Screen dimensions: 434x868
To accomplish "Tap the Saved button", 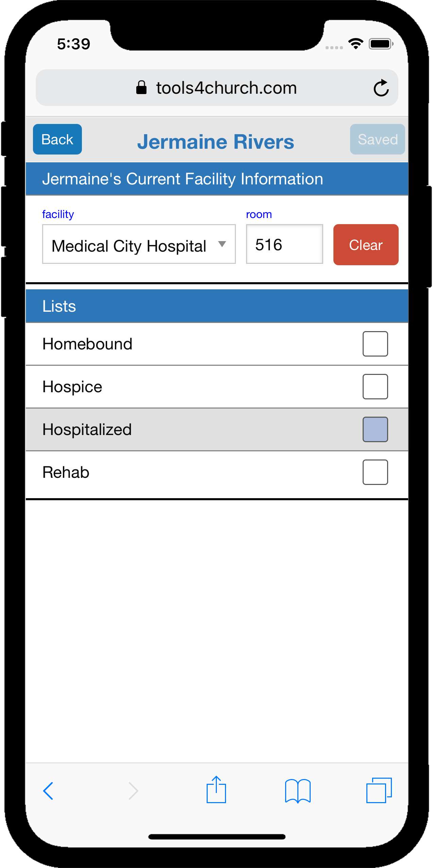I will (x=377, y=140).
